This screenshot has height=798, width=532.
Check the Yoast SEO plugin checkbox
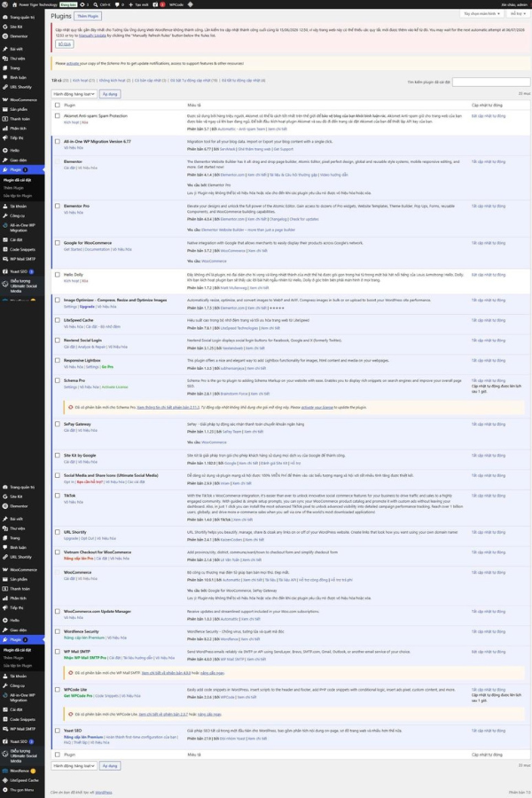pos(58,731)
